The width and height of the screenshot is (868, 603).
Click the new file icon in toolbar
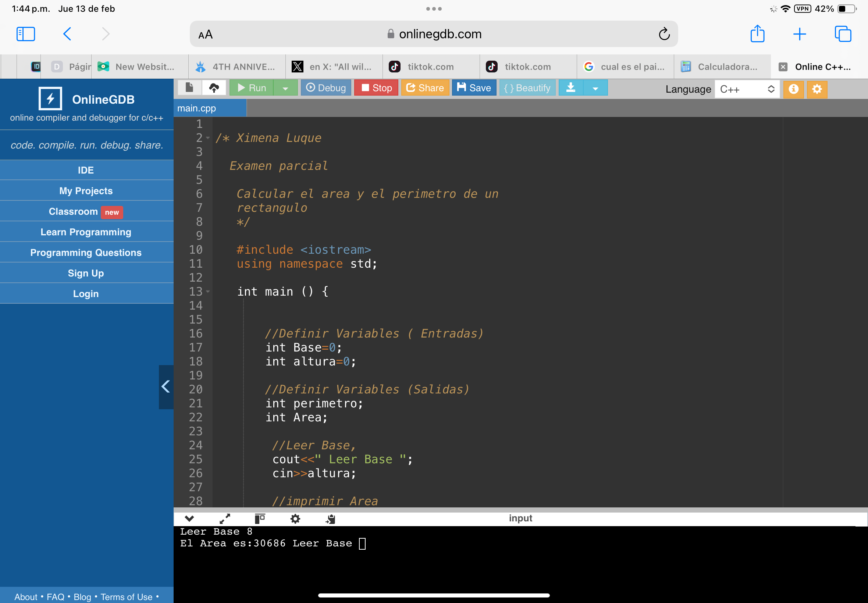tap(189, 88)
